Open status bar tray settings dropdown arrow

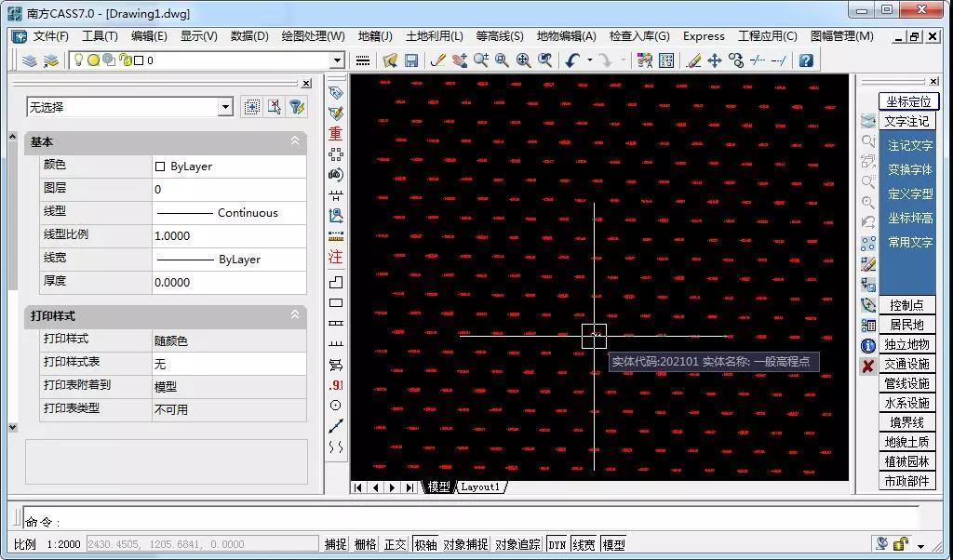click(920, 545)
